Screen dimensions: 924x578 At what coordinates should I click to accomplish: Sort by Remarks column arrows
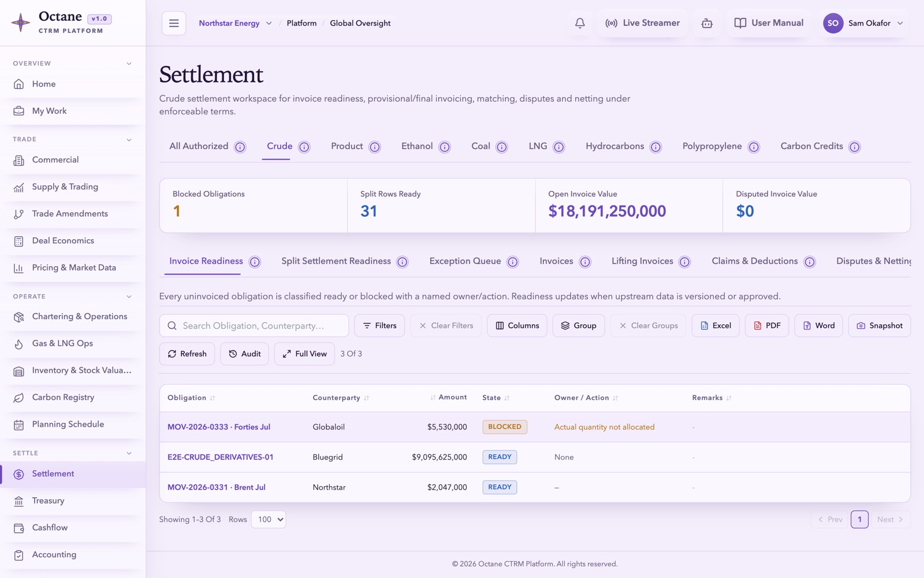pyautogui.click(x=729, y=398)
